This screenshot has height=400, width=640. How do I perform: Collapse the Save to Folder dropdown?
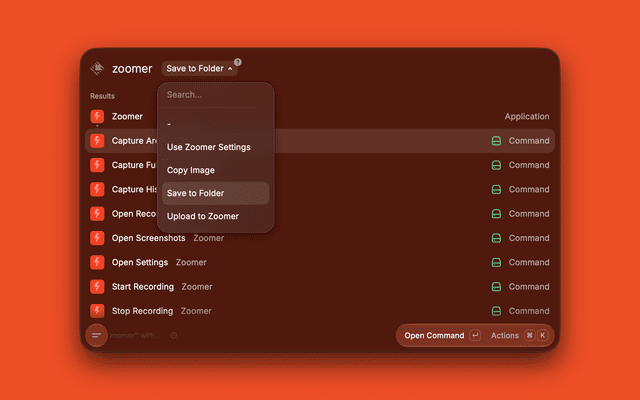click(199, 69)
